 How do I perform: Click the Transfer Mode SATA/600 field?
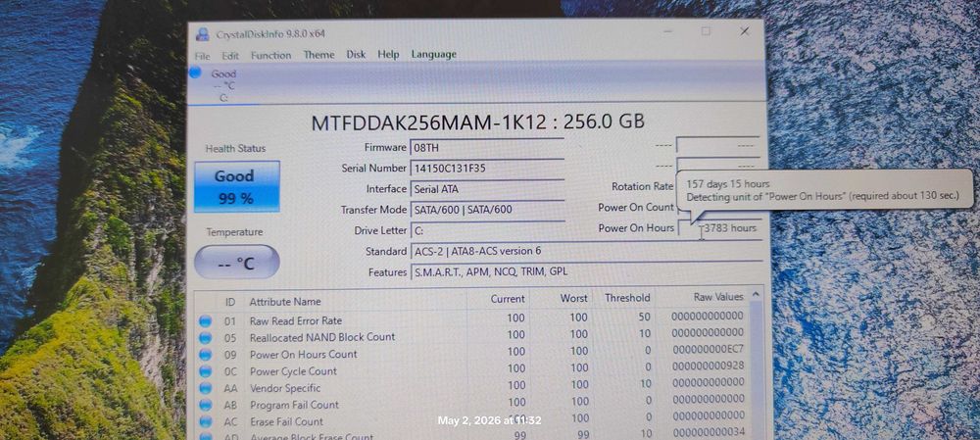click(x=487, y=210)
